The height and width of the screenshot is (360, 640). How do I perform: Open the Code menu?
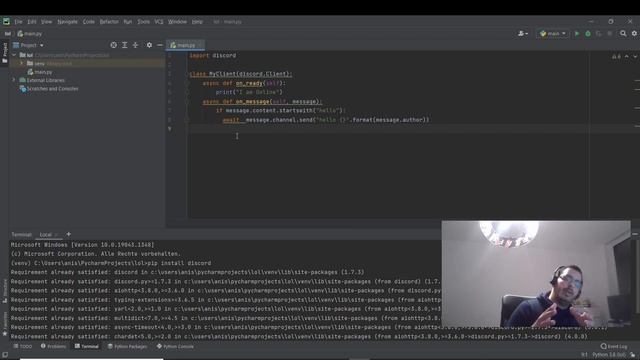point(89,21)
